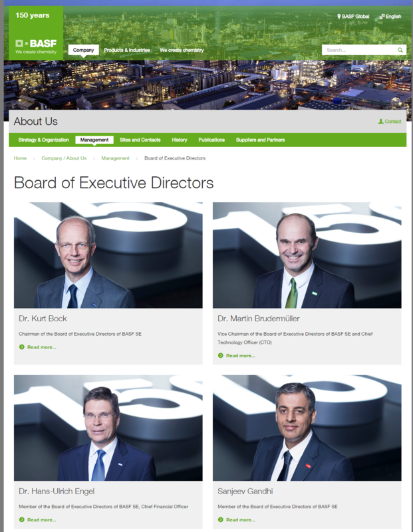
Task: Open the Products & Industries menu
Action: (x=127, y=50)
